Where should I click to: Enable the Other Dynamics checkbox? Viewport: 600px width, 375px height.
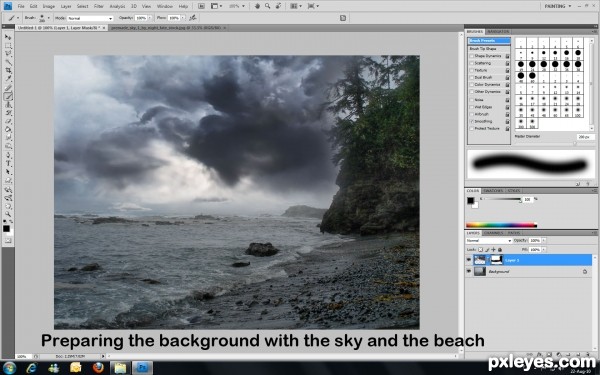472,92
